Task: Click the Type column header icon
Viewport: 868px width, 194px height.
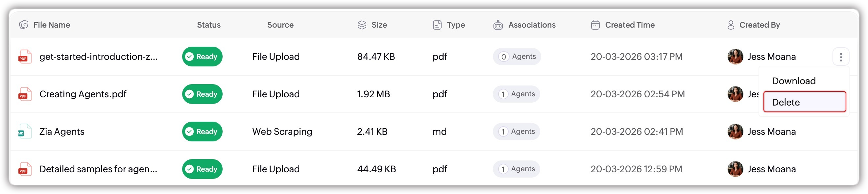Action: [x=437, y=25]
